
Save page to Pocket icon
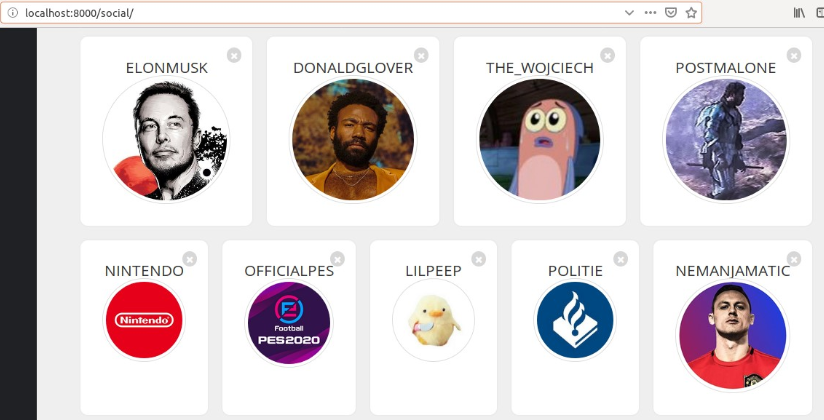tap(671, 13)
